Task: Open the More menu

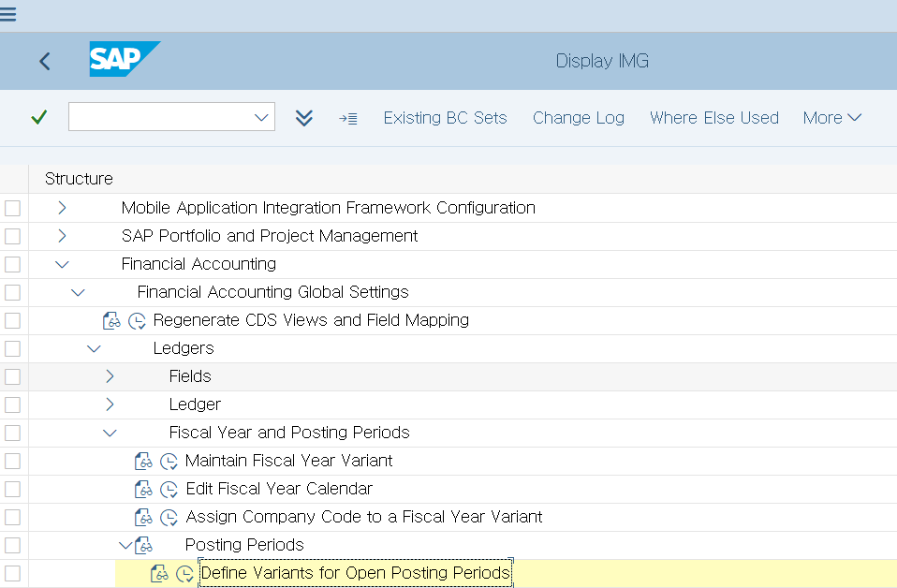Action: [x=832, y=118]
